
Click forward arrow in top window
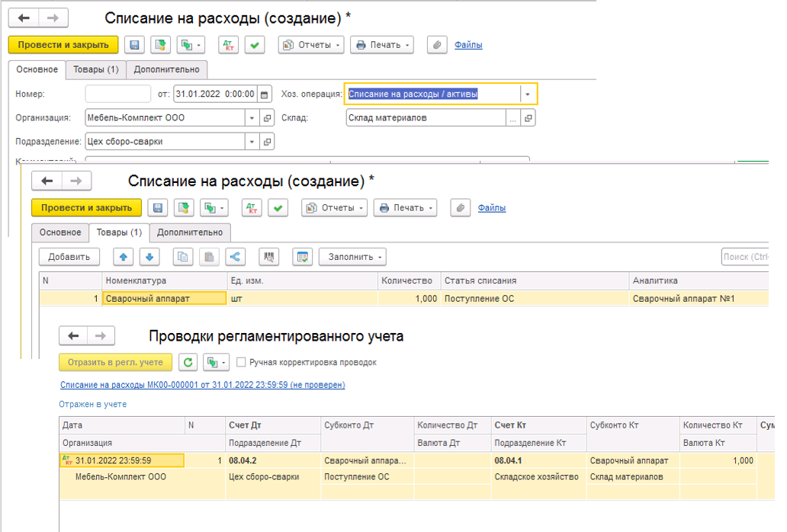pos(53,18)
